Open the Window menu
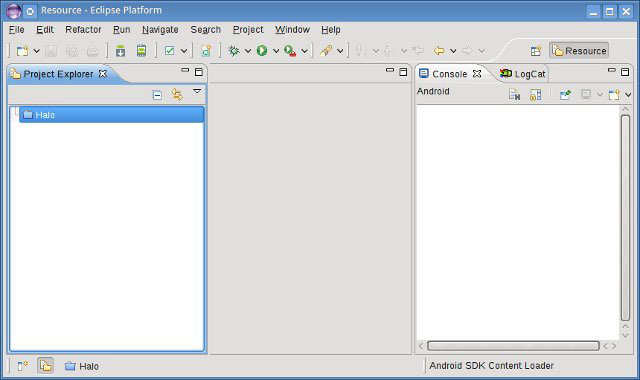640x380 pixels. 292,30
